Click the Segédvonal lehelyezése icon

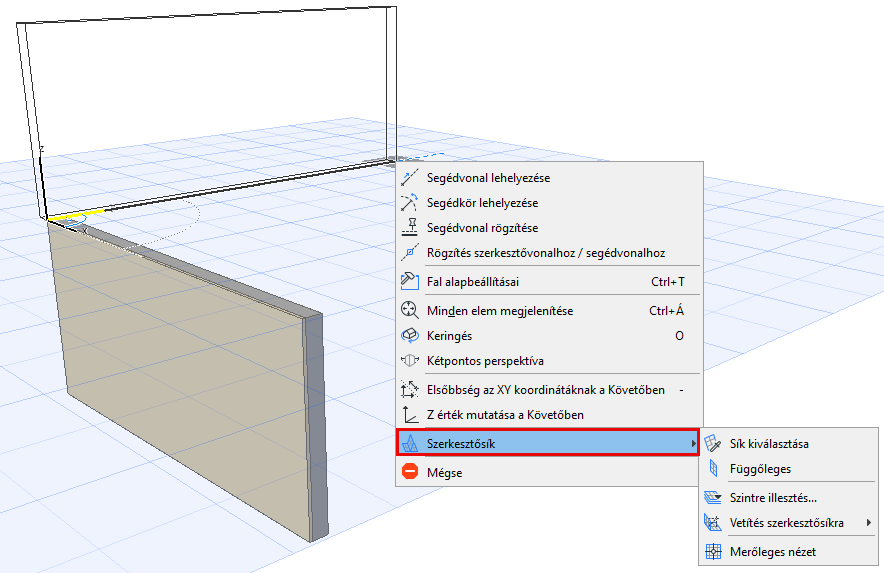point(410,178)
